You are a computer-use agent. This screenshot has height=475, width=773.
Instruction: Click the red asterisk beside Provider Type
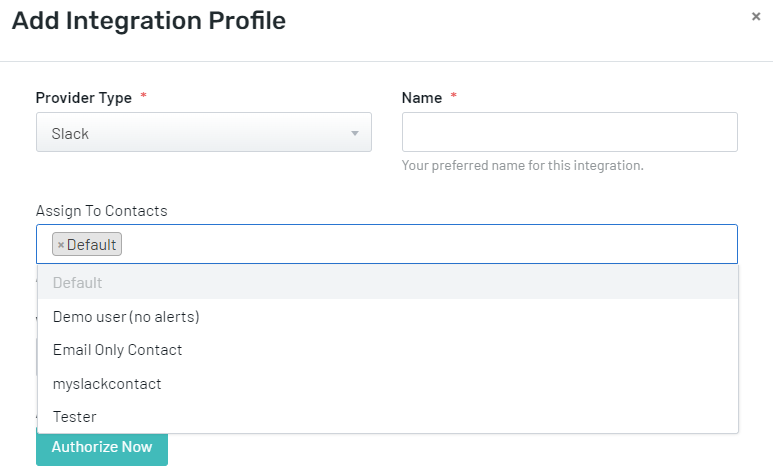[x=143, y=95]
